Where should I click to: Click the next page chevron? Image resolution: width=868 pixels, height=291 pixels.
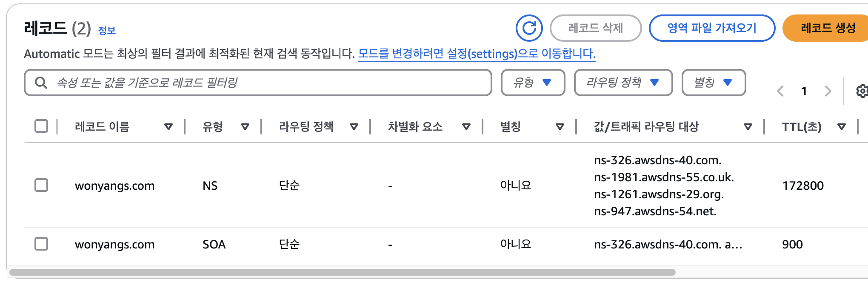pos(828,91)
